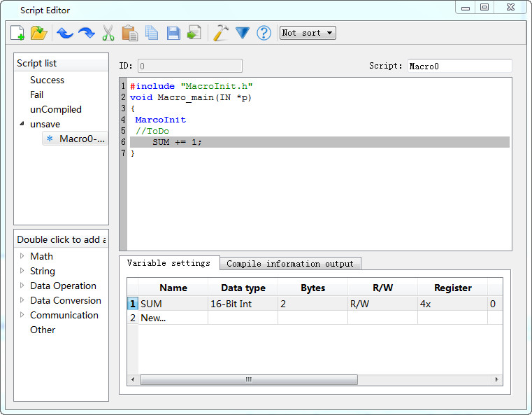Viewport: 532px width, 415px height.
Task: Click the blue filter funnel icon
Action: pyautogui.click(x=243, y=33)
